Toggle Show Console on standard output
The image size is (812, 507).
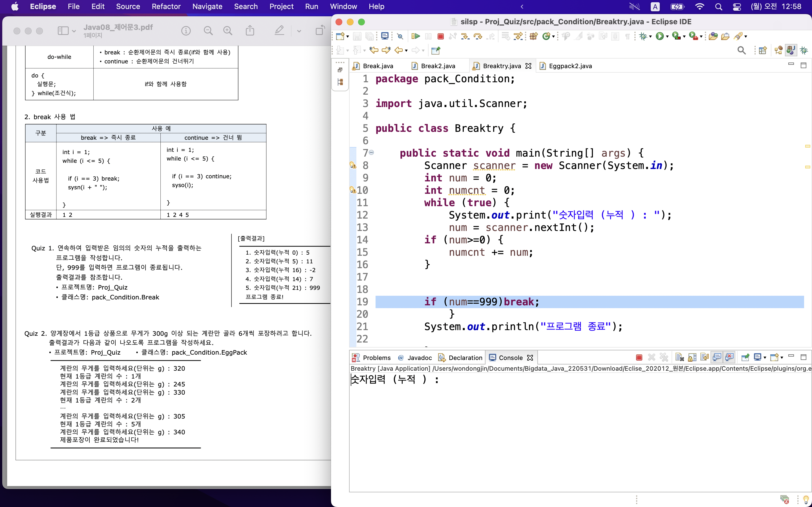pyautogui.click(x=717, y=357)
